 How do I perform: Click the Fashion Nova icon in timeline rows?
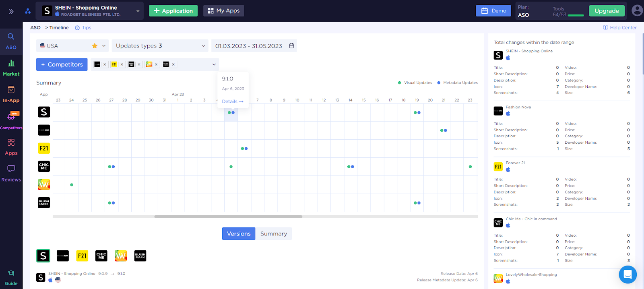[x=44, y=130]
